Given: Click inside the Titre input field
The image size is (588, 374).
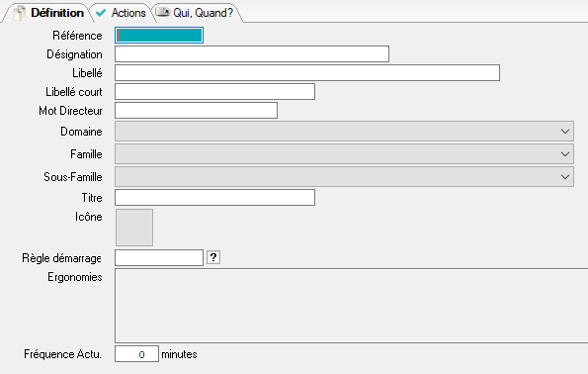Looking at the screenshot, I should click(214, 198).
